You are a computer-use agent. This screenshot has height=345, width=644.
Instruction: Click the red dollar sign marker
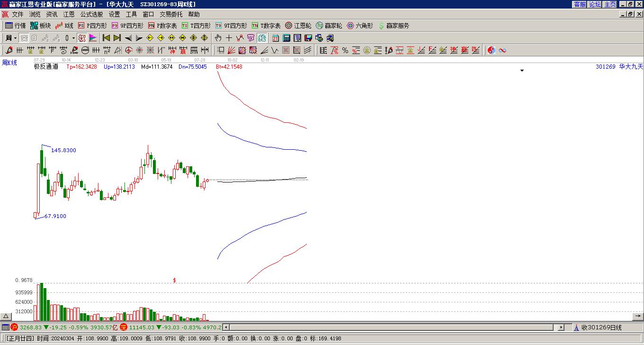[x=174, y=281]
